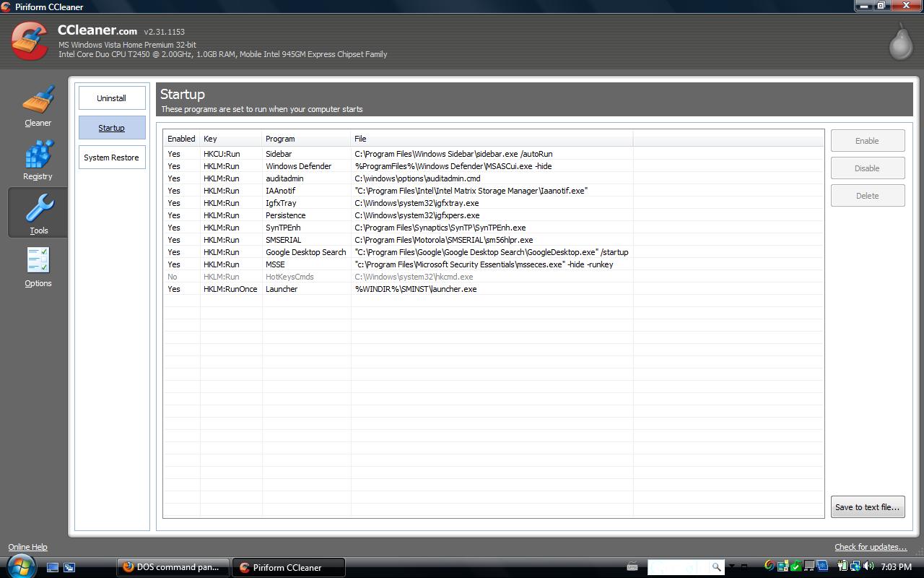Click Microsoft Security Essentials green tray icon
924x578 pixels.
[796, 566]
